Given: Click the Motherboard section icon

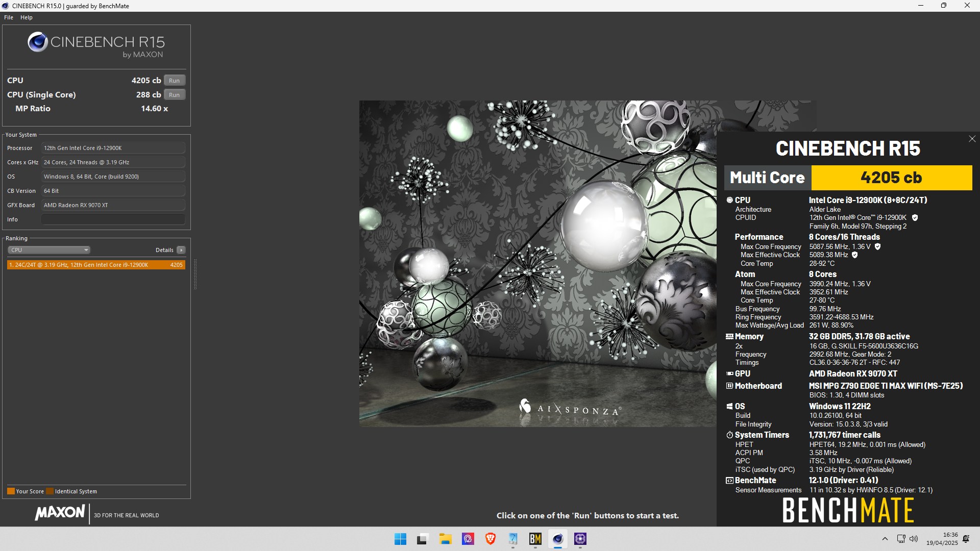Looking at the screenshot, I should (729, 386).
